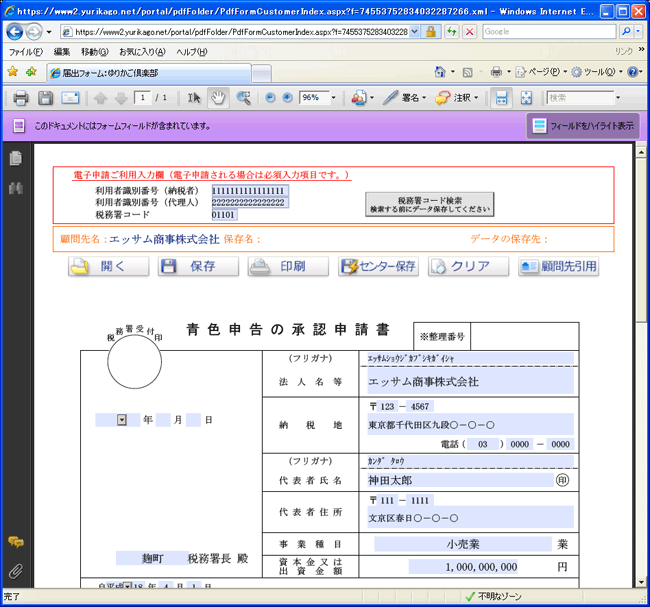The width and height of the screenshot is (650, 607).
Task: Open the 移動(G) menu
Action: (x=95, y=52)
